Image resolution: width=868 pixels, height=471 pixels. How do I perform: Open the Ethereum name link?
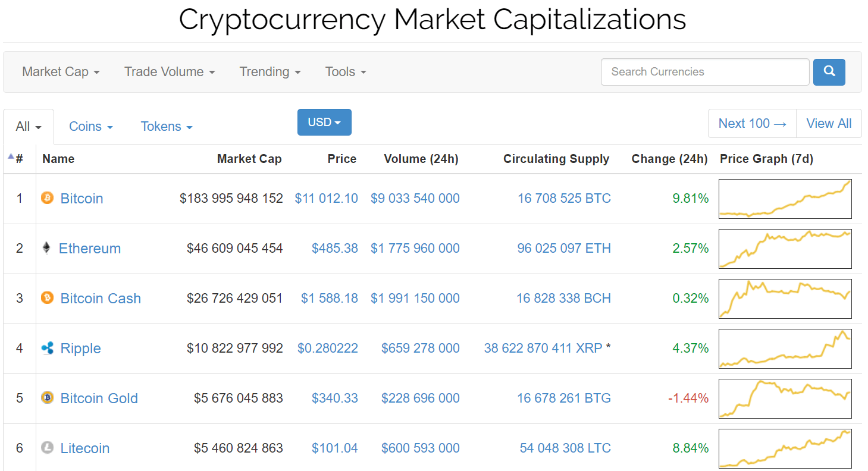click(90, 249)
